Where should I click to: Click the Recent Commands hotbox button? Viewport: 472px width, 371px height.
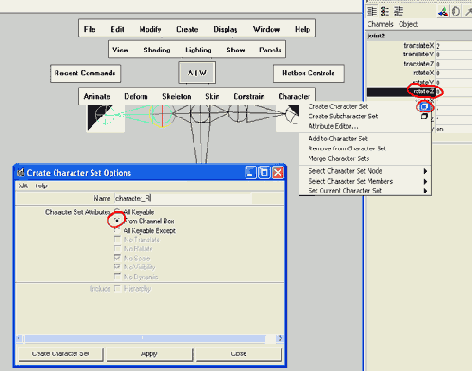point(85,73)
